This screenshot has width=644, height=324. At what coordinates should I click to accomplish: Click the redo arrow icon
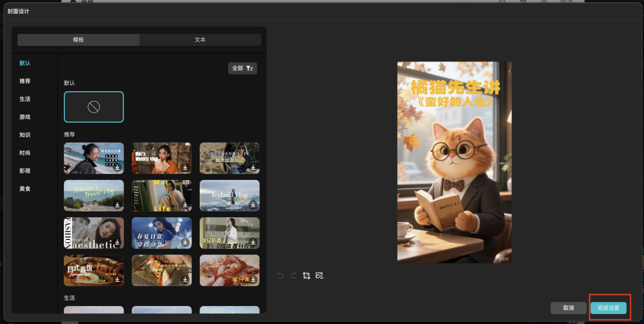(293, 276)
